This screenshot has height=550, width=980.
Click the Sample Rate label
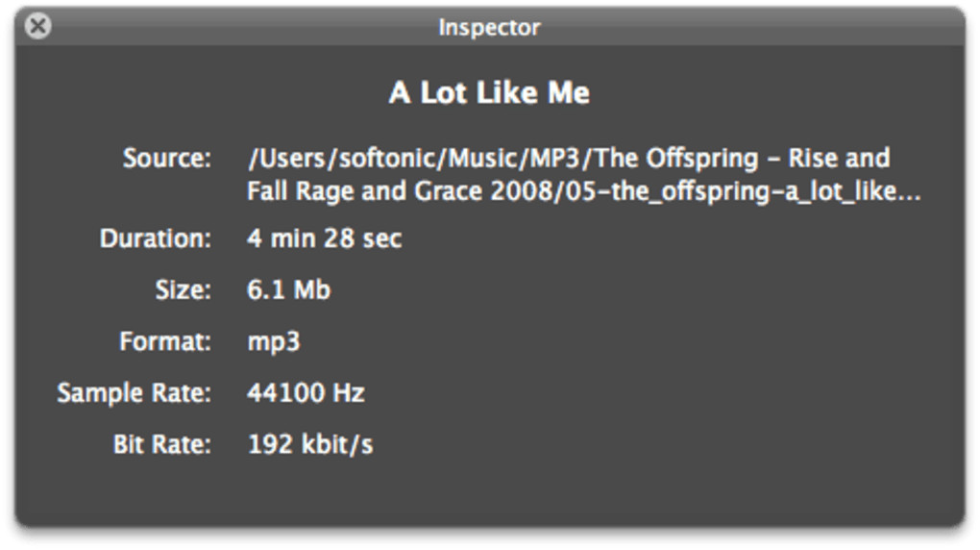(134, 393)
